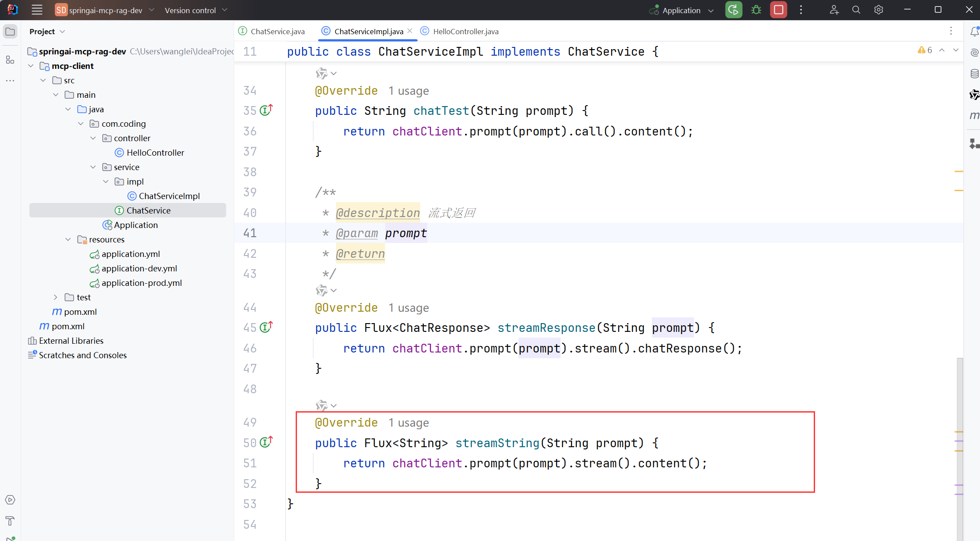Image resolution: width=980 pixels, height=541 pixels.
Task: Expand the test folder
Action: click(55, 297)
